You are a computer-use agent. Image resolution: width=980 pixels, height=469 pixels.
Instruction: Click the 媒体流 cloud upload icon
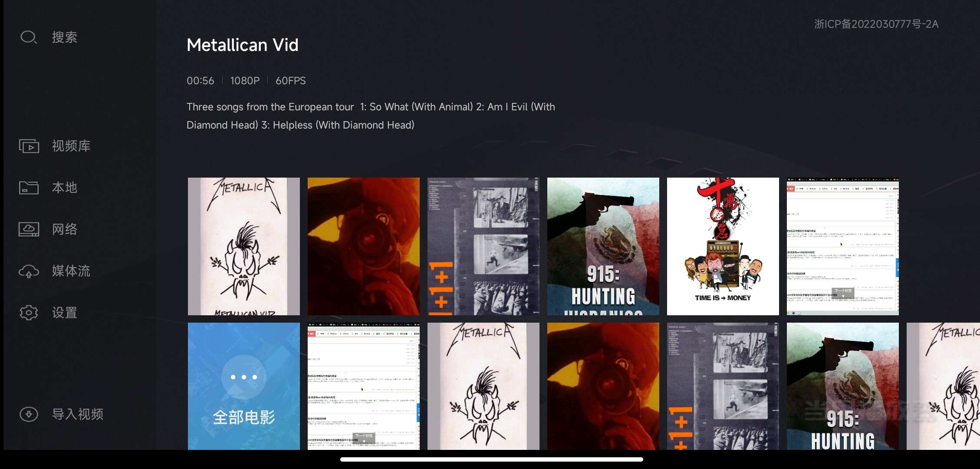pos(29,271)
